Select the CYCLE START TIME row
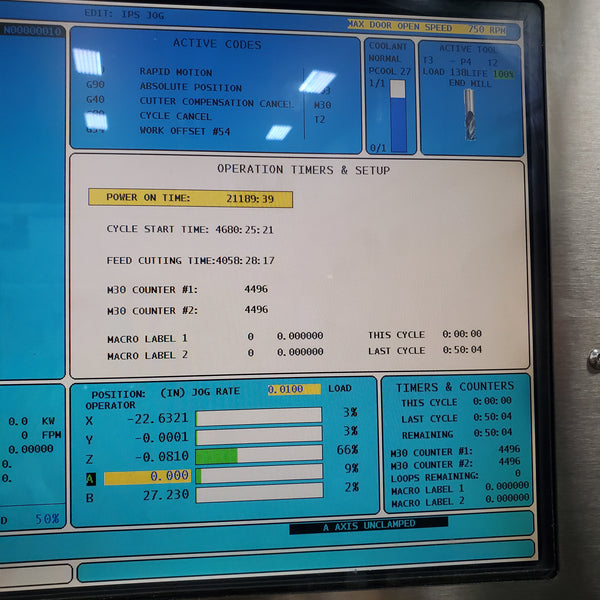Viewport: 600px width, 600px height. [190, 229]
